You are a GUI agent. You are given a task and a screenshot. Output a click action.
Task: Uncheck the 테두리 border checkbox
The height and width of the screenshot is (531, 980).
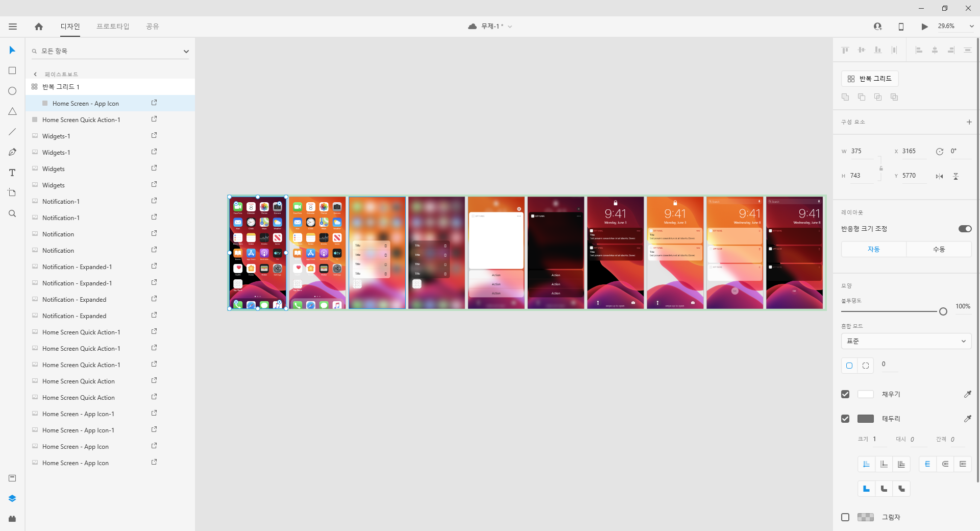coord(845,419)
